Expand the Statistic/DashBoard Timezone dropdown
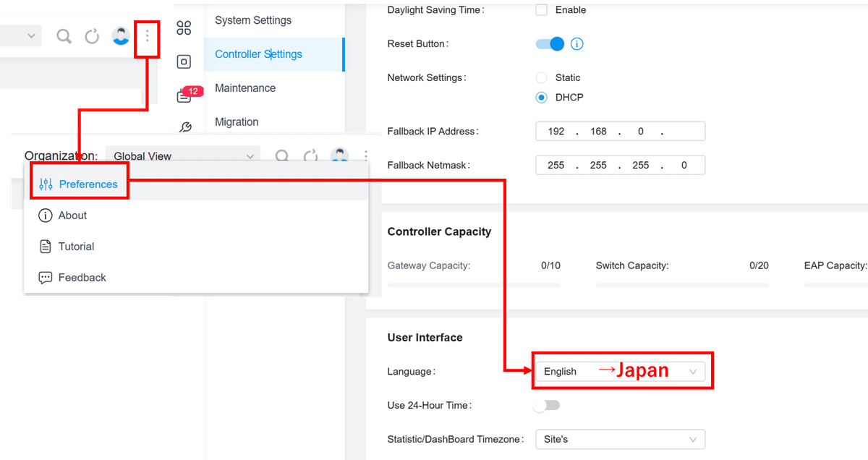This screenshot has width=868, height=460. (620, 439)
